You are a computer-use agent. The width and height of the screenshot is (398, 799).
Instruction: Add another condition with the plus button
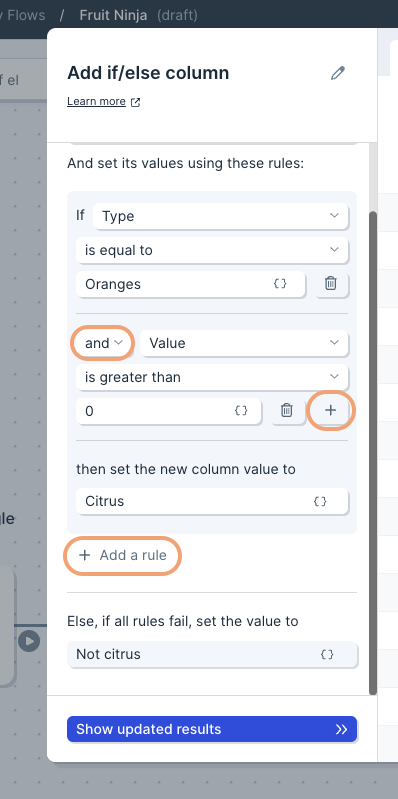pyautogui.click(x=331, y=410)
